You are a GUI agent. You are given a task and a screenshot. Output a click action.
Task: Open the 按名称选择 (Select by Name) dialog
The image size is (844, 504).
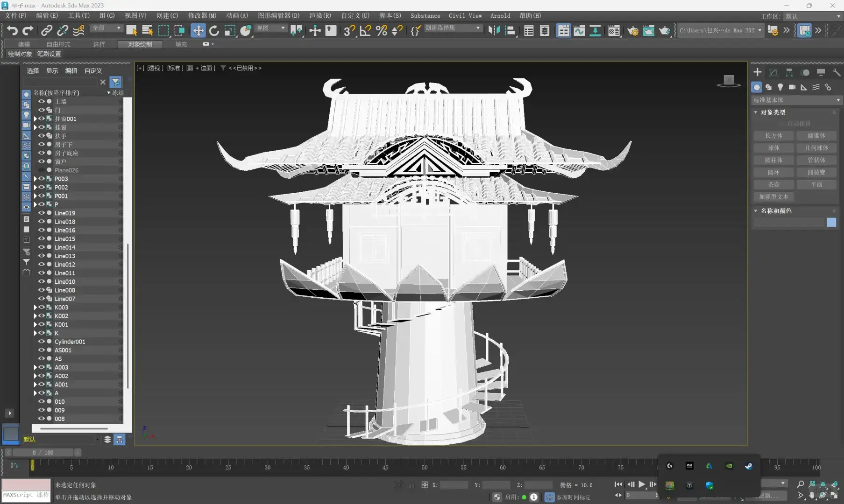point(147,30)
